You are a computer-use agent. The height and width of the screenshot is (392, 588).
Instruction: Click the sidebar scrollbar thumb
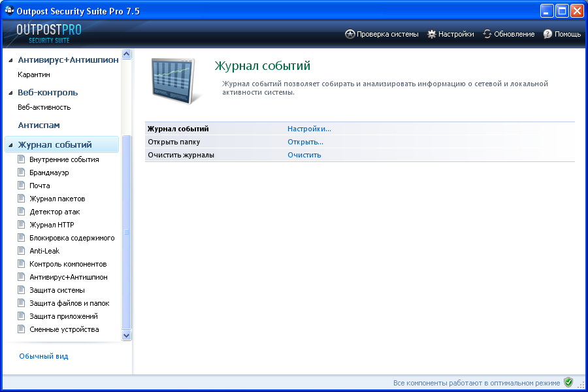126,232
